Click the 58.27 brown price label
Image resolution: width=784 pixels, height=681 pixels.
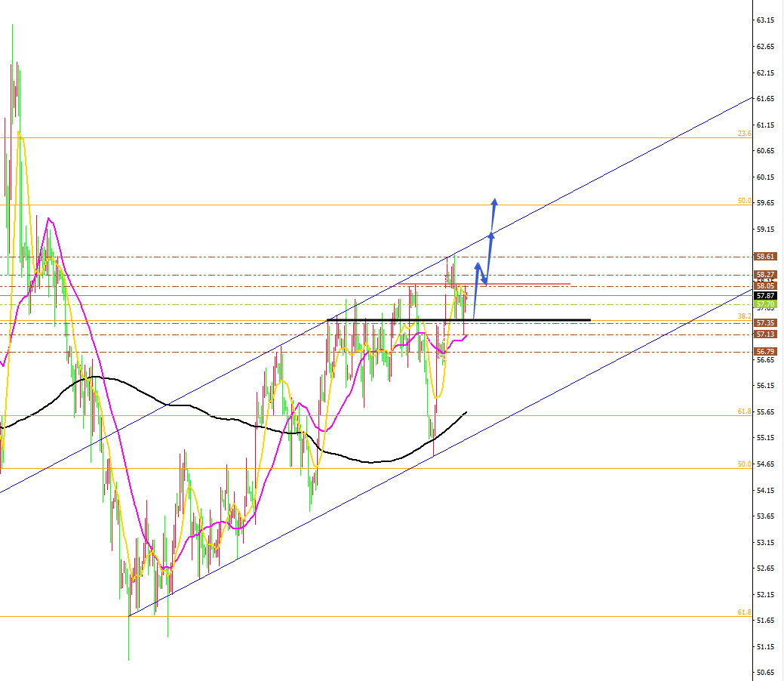coord(765,275)
